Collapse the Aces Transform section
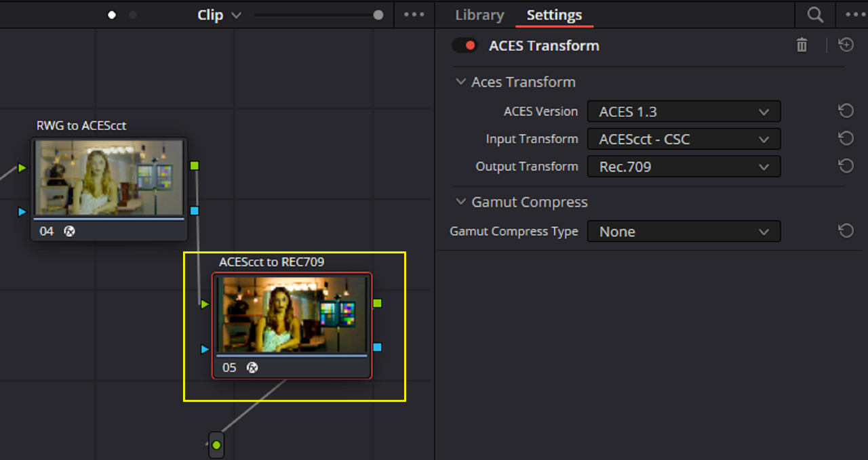 pos(461,82)
